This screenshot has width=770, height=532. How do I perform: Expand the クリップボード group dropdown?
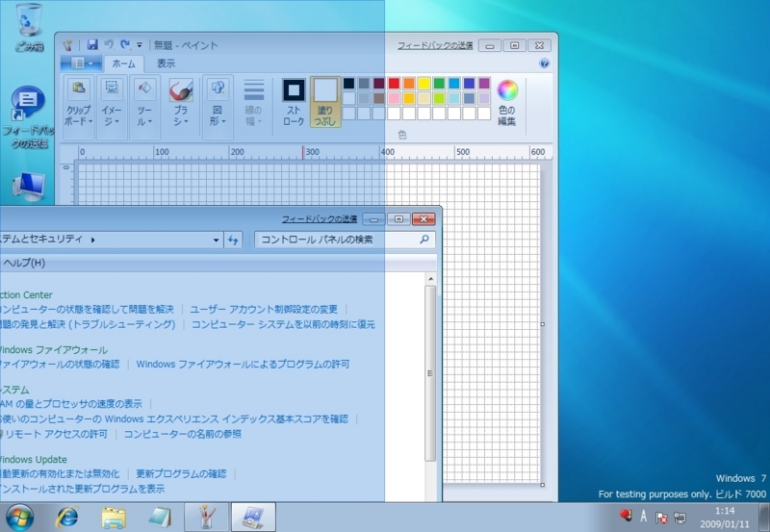[79, 107]
